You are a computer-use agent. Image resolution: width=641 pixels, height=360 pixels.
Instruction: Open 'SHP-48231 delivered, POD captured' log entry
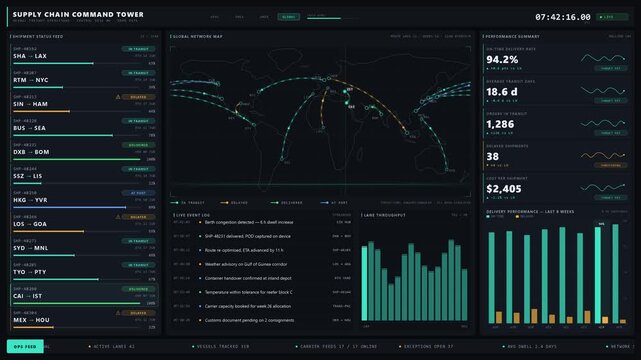(262, 236)
